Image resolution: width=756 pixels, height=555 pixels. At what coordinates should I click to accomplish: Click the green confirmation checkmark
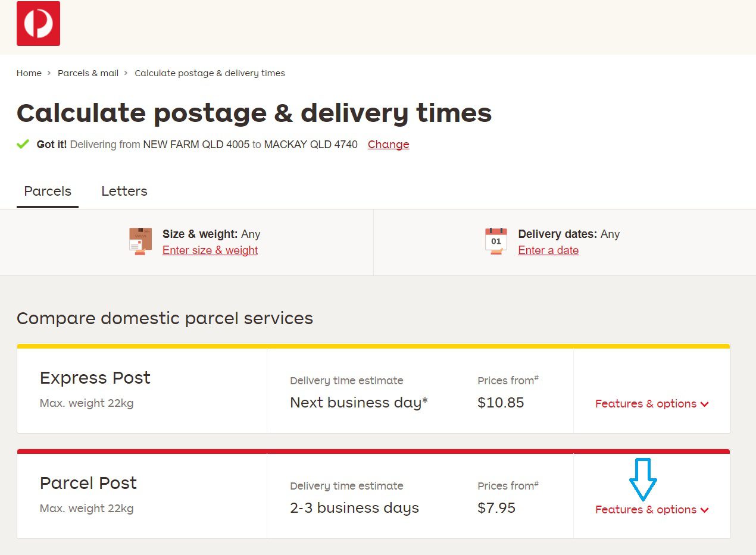pos(22,144)
